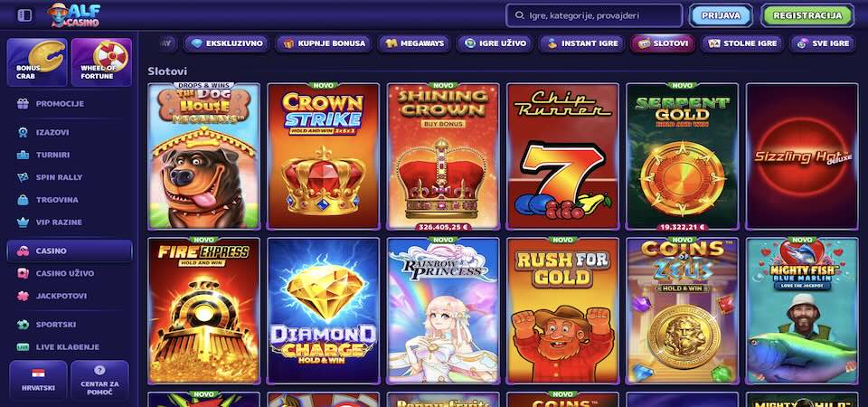This screenshot has width=868, height=407.
Task: Open Centar za pomoć help button
Action: click(x=99, y=380)
